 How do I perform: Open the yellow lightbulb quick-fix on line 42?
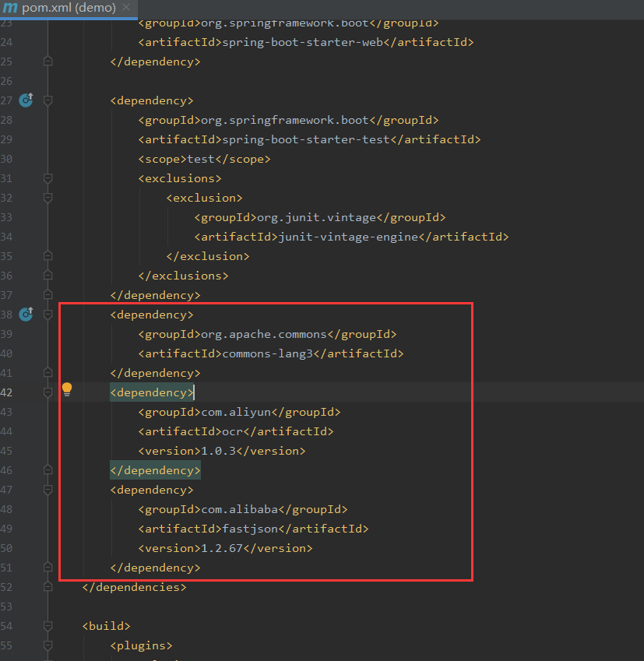pyautogui.click(x=67, y=389)
